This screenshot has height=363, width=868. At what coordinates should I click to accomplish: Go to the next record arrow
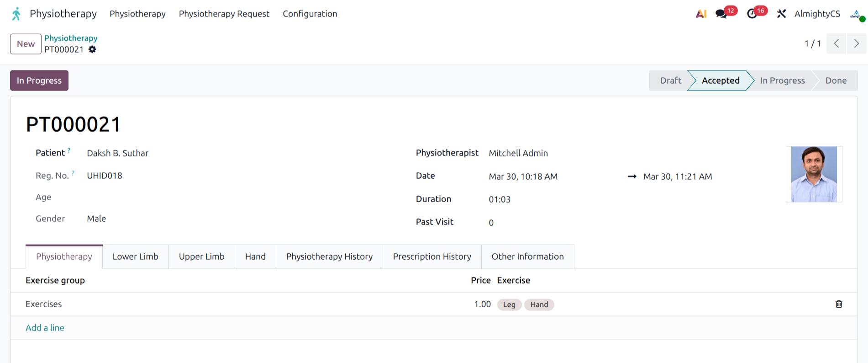pyautogui.click(x=856, y=43)
